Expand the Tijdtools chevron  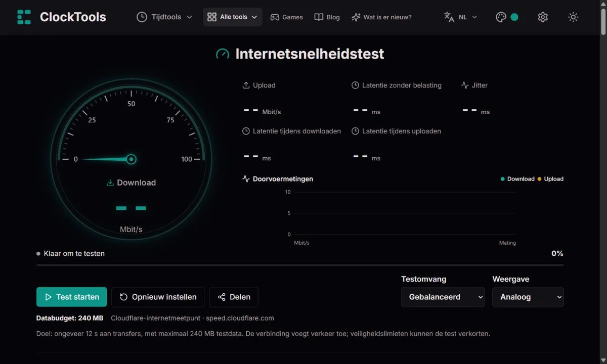coord(189,17)
